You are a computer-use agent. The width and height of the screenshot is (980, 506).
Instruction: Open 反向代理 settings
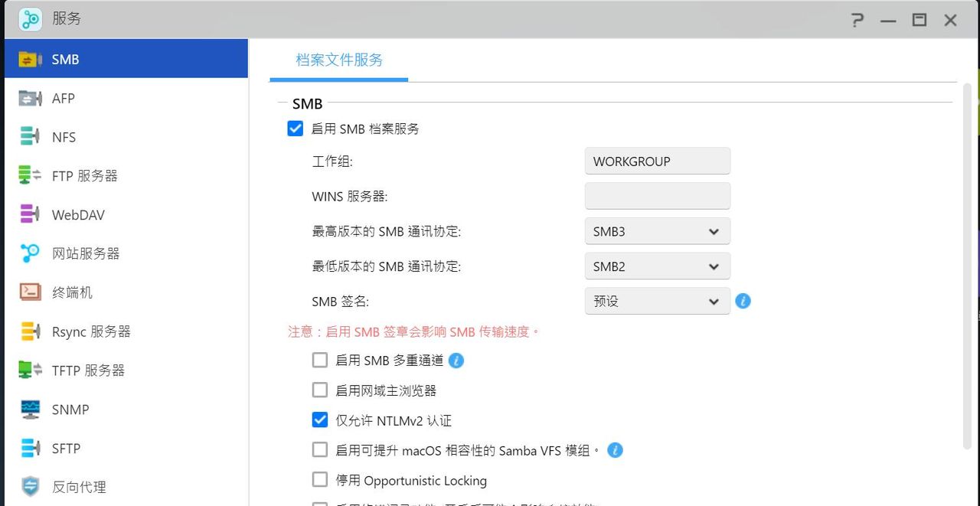tap(126, 486)
